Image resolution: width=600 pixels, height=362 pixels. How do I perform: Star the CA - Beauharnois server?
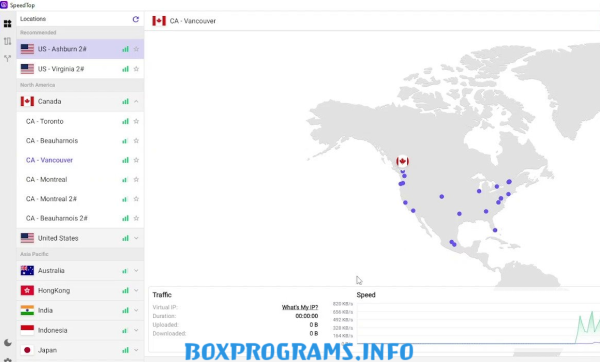tap(136, 141)
